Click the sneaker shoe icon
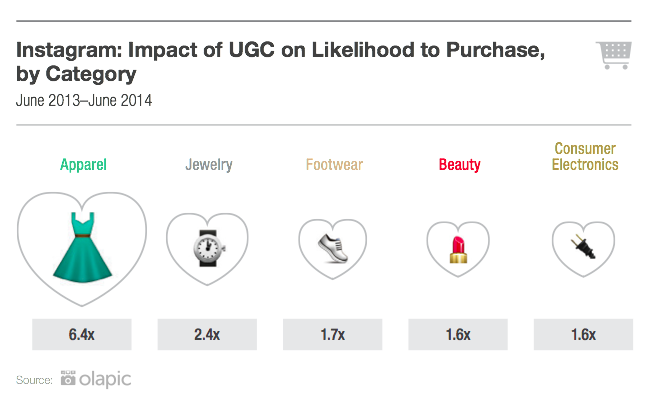 click(x=333, y=248)
